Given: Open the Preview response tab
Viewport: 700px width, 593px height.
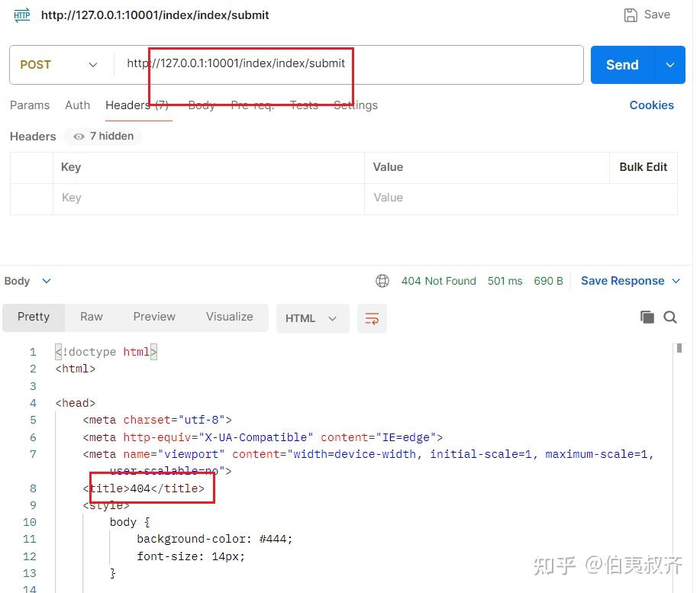Looking at the screenshot, I should tap(153, 316).
